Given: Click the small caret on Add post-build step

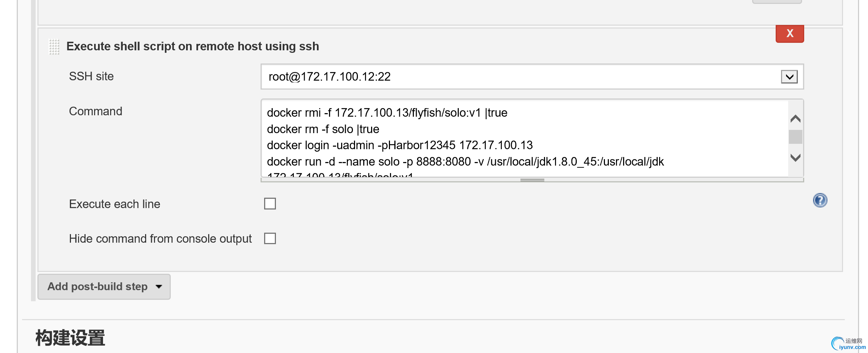Looking at the screenshot, I should point(159,287).
